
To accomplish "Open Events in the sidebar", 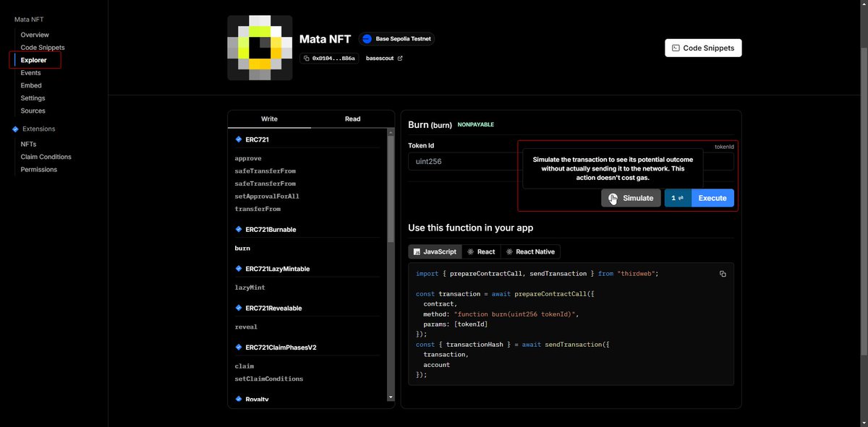I will click(x=30, y=73).
